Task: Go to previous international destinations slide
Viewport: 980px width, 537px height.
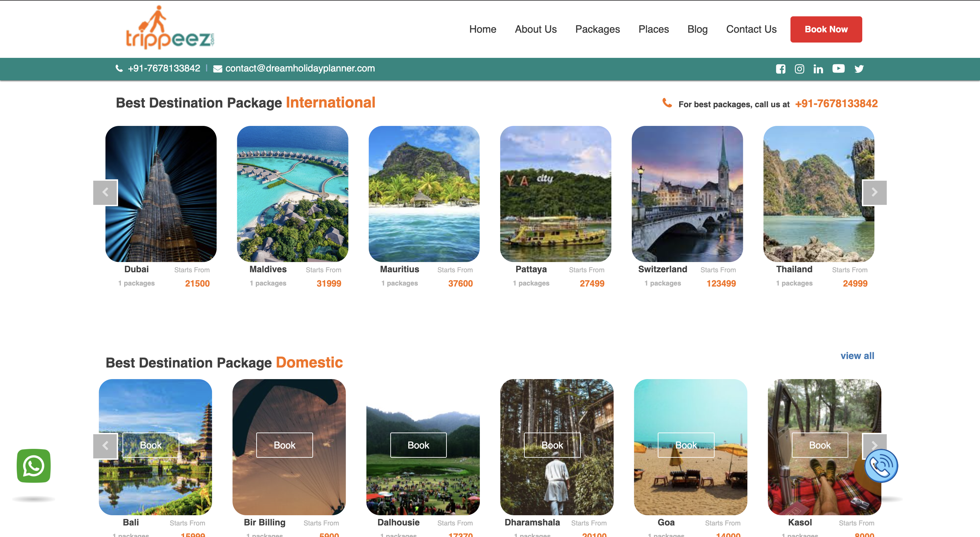Action: tap(105, 193)
